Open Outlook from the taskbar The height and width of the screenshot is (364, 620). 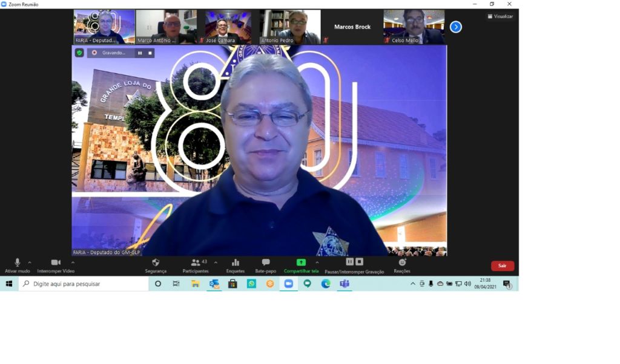click(x=214, y=284)
